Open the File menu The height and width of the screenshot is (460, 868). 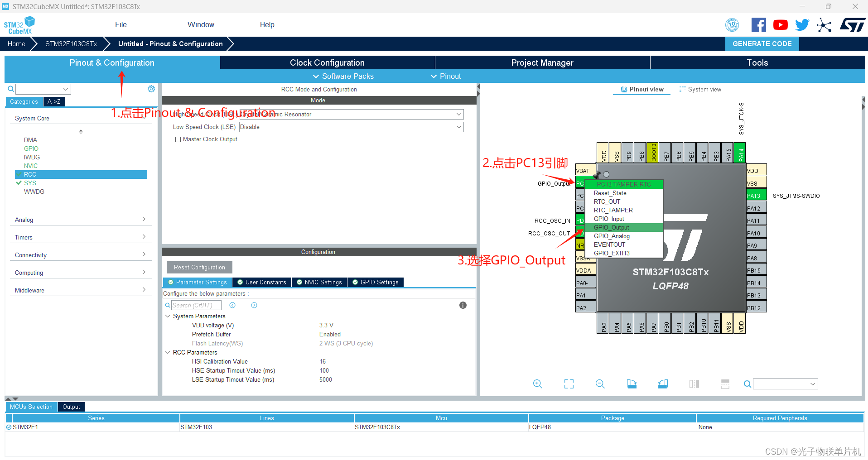pos(121,25)
